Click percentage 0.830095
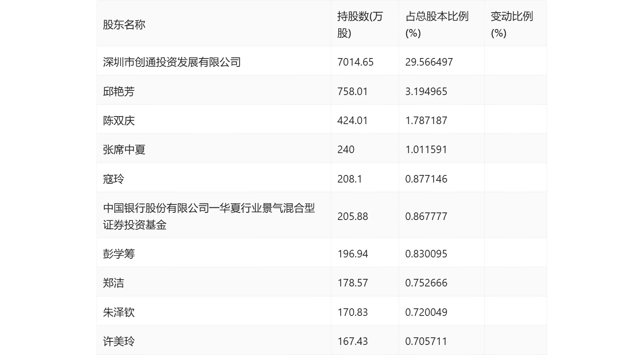Screen dimensions: 644x355 click(426, 254)
